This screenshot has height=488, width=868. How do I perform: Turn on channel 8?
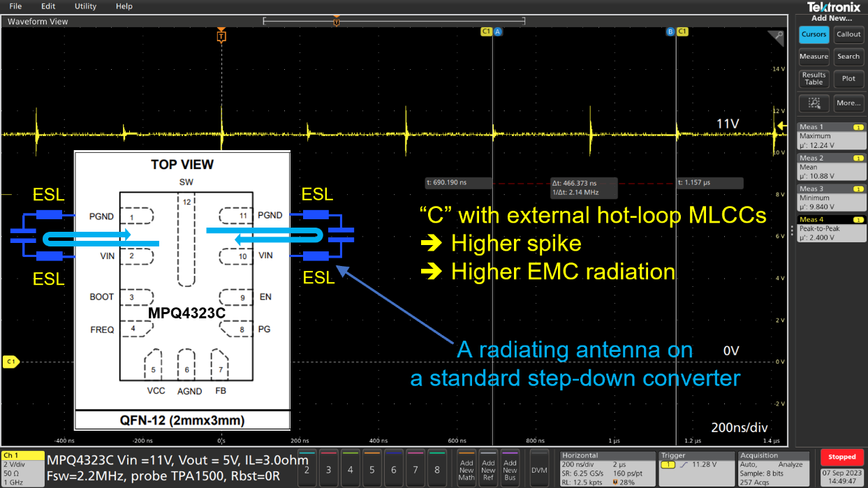(x=437, y=469)
